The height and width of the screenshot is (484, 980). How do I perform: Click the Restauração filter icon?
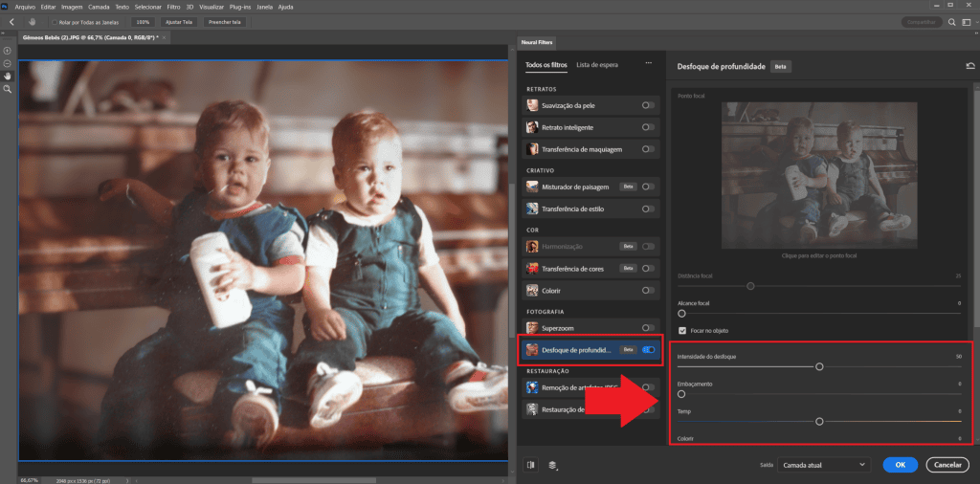(532, 409)
